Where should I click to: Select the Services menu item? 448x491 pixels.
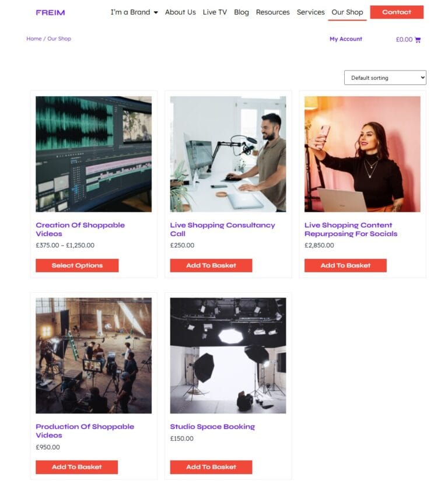coord(310,12)
